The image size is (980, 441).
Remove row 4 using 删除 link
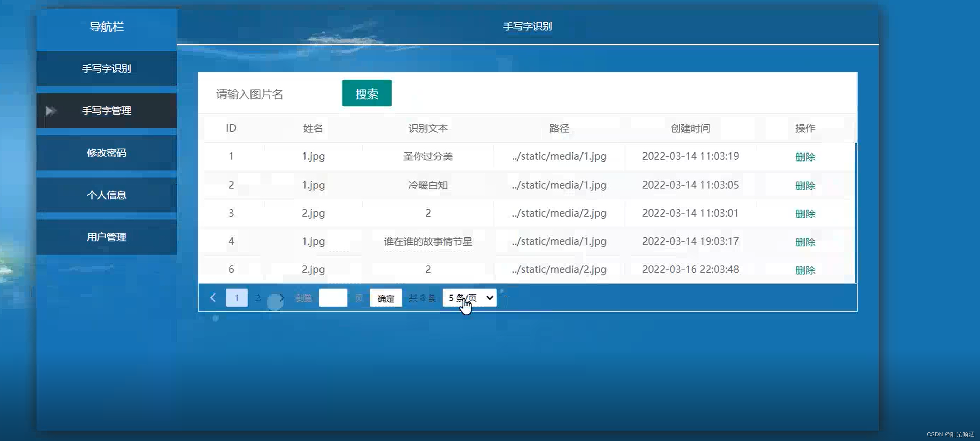805,242
